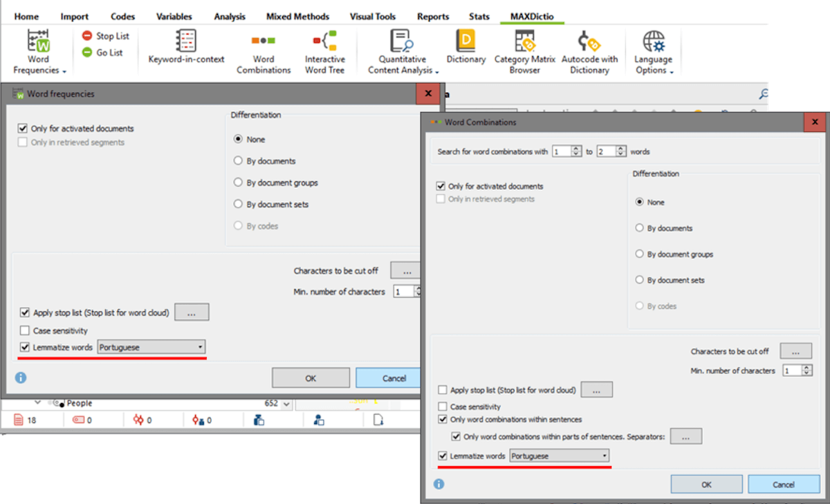Go to the Stats tab
The image size is (830, 504).
[479, 17]
